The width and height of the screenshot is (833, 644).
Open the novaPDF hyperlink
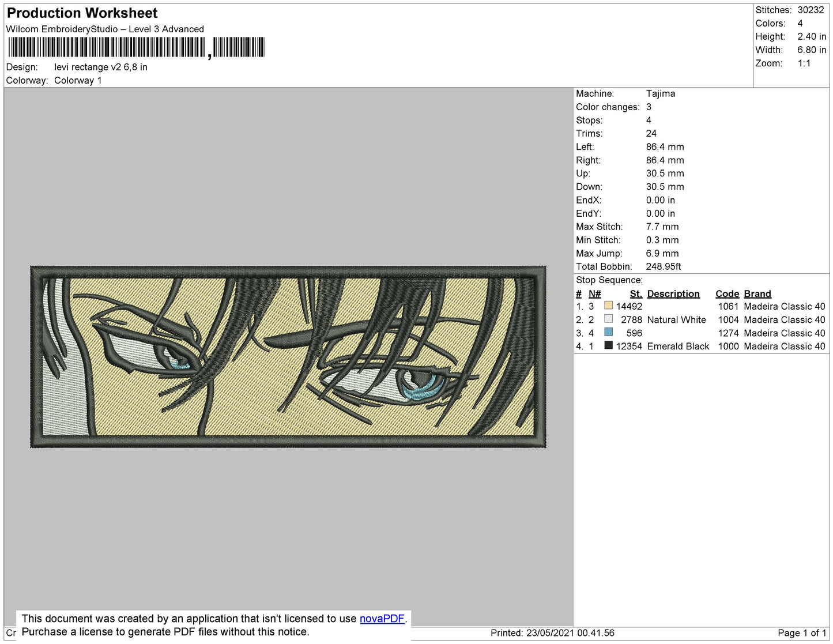[382, 619]
